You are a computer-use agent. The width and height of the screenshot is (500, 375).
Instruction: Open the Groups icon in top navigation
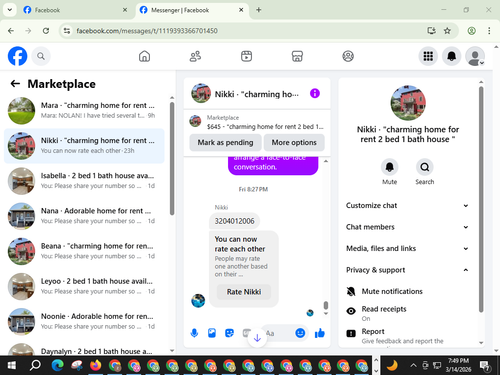tap(348, 56)
